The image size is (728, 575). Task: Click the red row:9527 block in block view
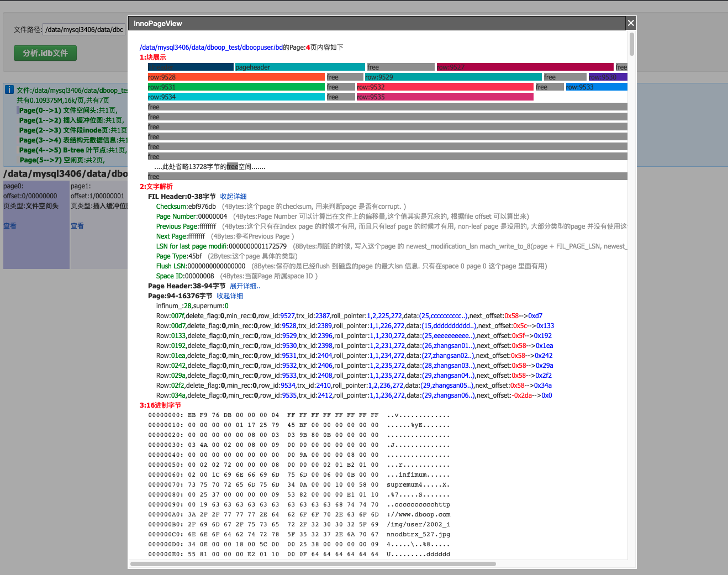[x=524, y=66]
